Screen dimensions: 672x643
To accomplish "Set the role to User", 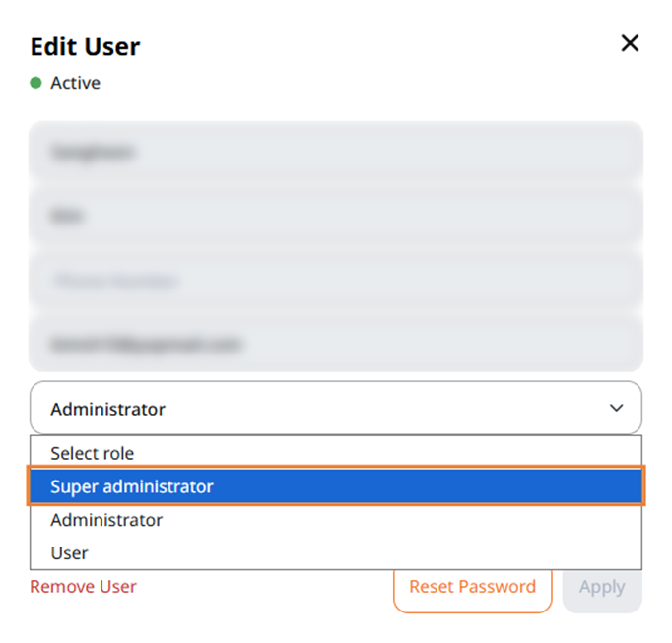I will 70,553.
